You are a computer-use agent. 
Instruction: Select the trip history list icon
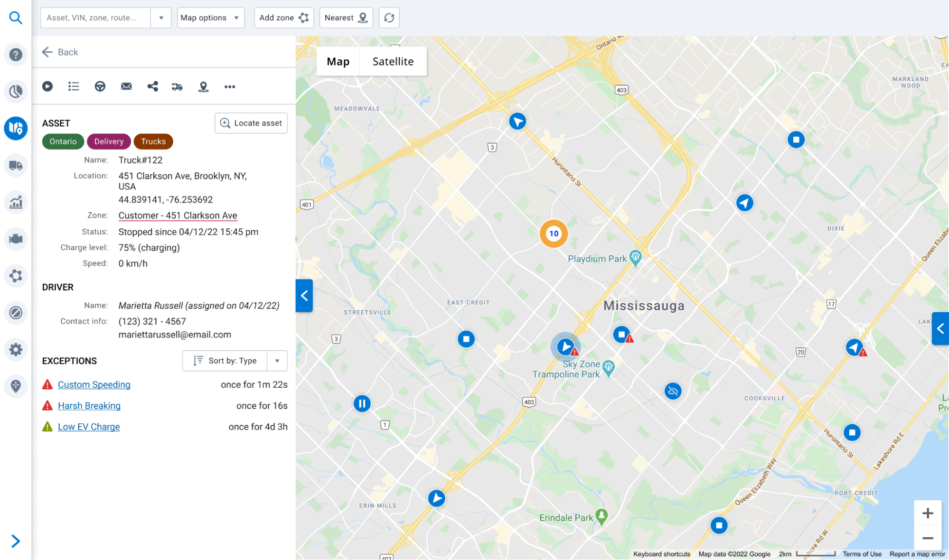point(74,86)
